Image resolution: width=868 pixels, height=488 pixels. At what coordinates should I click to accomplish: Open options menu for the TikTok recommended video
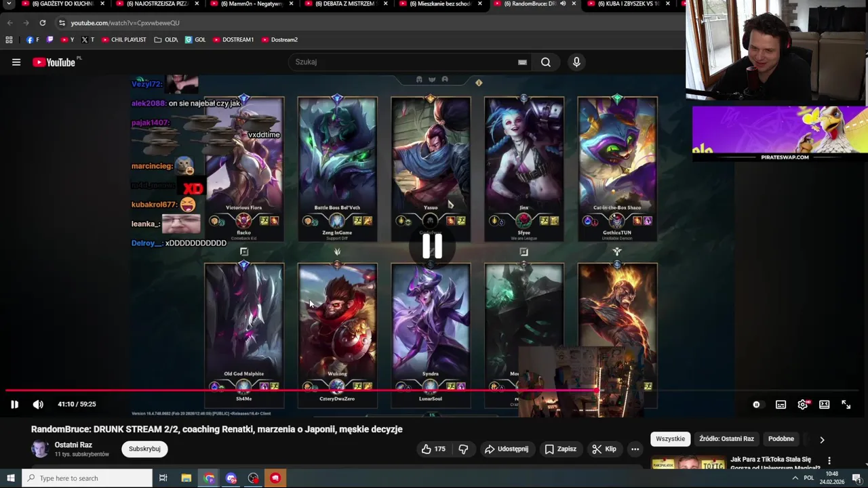point(829,461)
